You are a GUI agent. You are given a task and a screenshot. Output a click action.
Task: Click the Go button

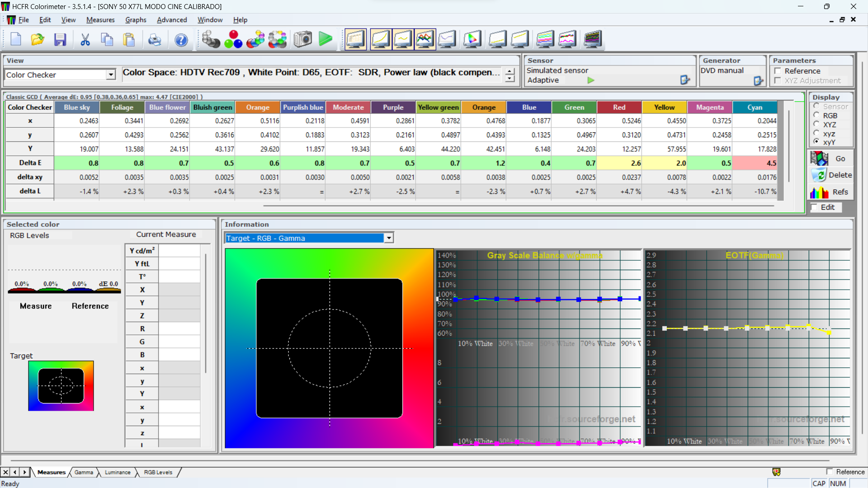[831, 159]
